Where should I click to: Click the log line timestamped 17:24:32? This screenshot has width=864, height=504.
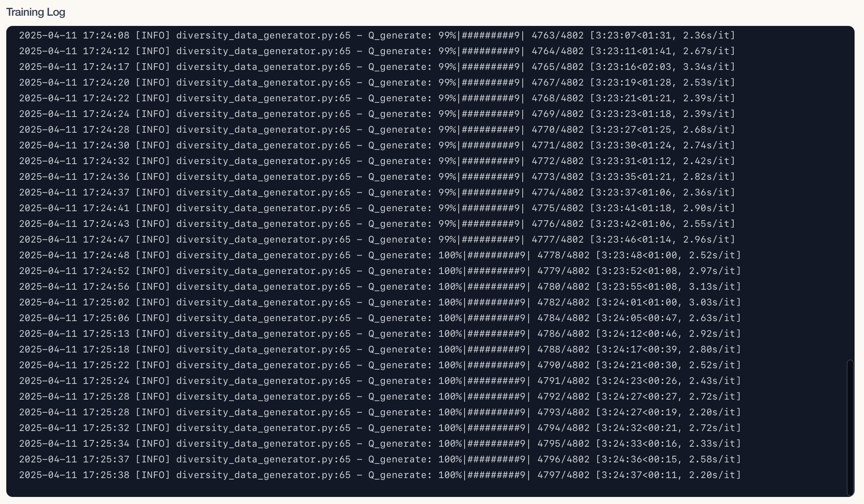(x=377, y=161)
